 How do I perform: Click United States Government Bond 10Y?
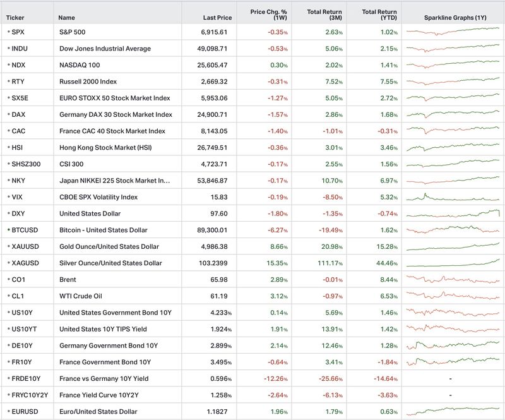pos(116,313)
